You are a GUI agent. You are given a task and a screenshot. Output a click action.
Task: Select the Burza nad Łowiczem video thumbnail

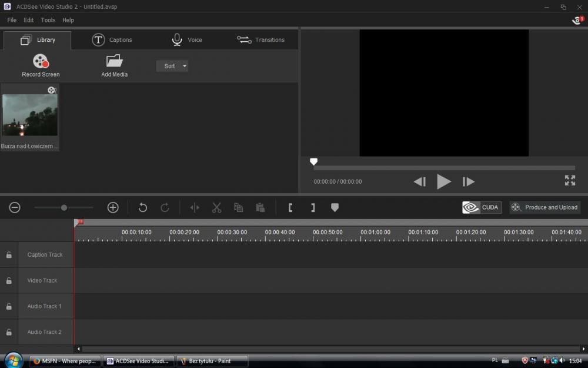[30, 115]
